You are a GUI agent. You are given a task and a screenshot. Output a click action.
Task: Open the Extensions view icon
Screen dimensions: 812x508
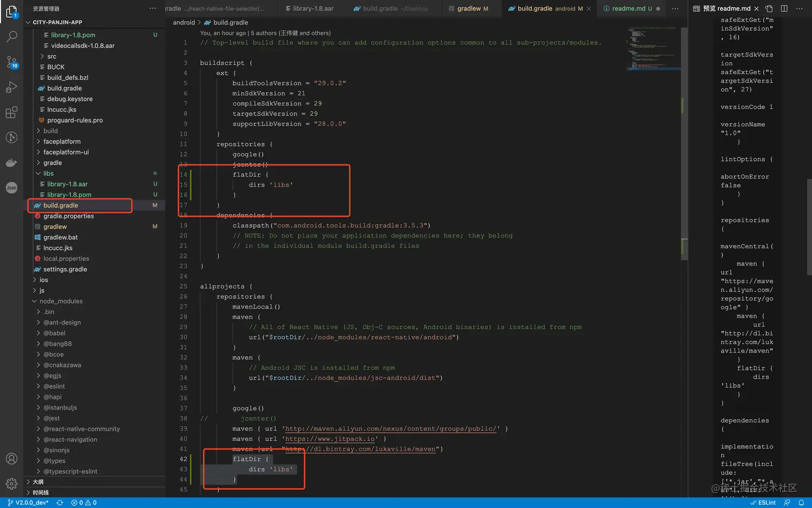pos(11,112)
